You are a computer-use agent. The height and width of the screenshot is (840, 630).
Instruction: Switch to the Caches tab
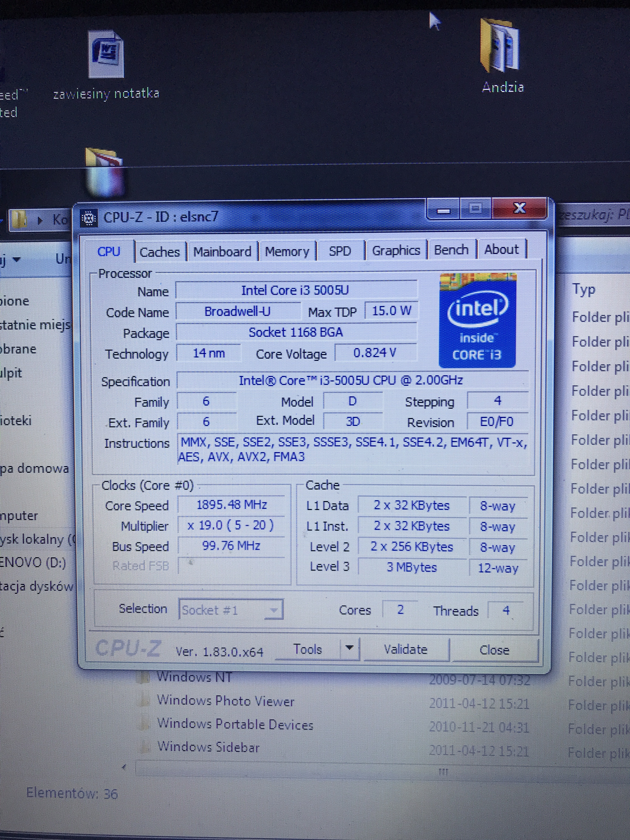coord(160,252)
